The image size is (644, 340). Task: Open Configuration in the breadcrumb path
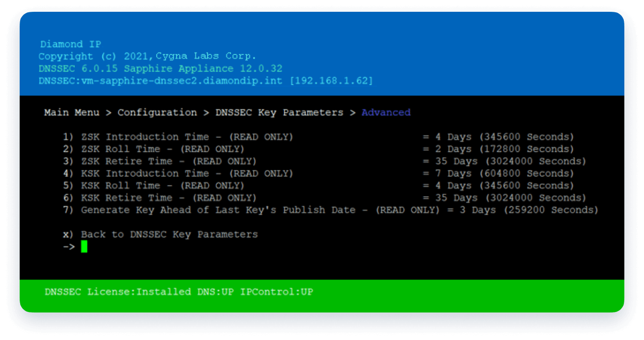coord(157,112)
